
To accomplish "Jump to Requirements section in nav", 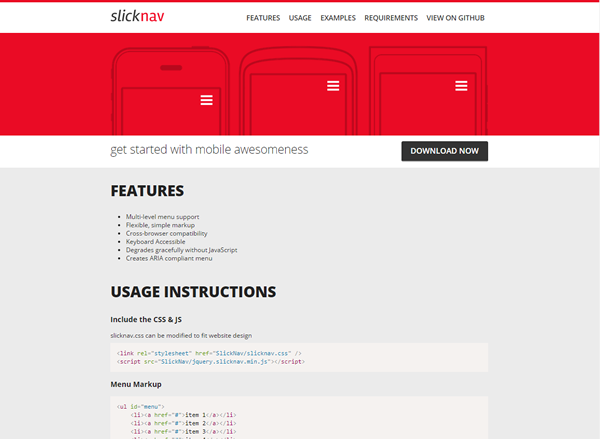I will (x=391, y=18).
